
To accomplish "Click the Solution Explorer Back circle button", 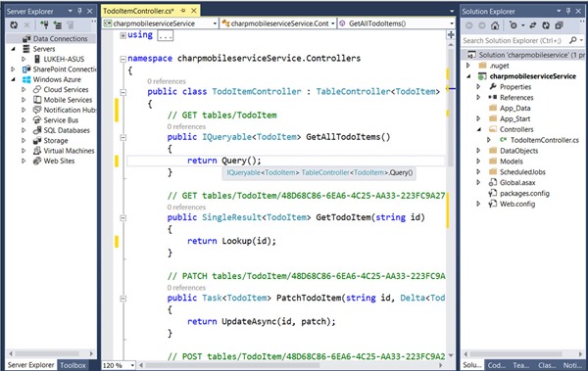I will (x=469, y=25).
